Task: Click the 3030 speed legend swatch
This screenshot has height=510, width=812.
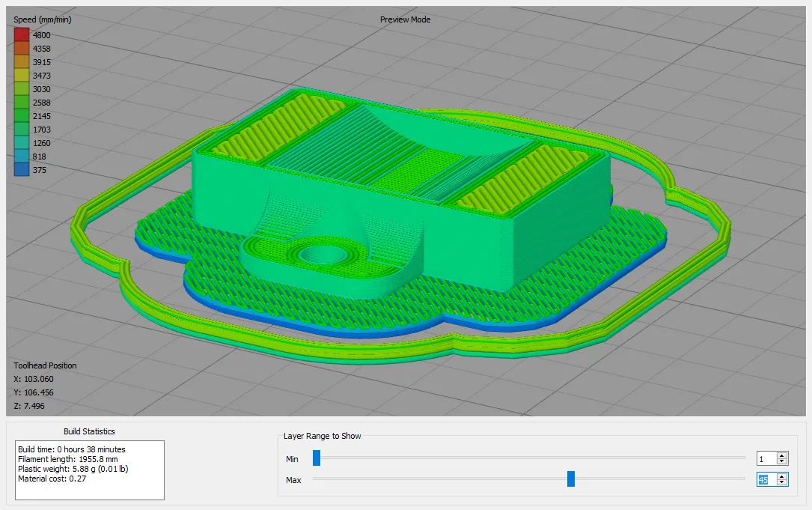Action: (x=22, y=88)
